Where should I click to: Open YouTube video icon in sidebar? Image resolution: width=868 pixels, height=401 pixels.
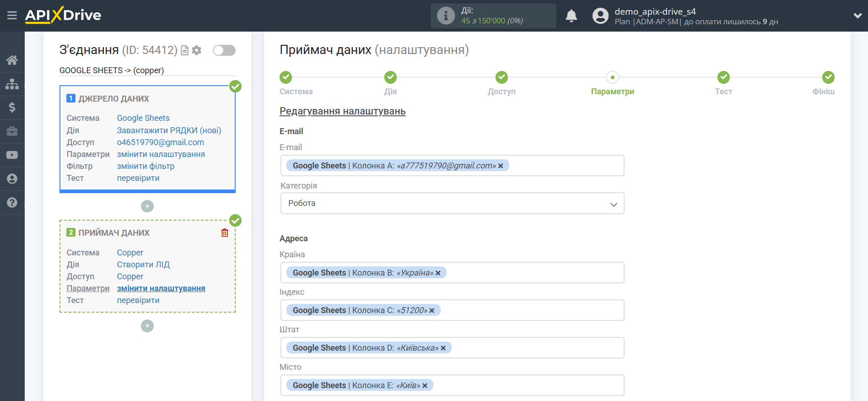pyautogui.click(x=12, y=155)
